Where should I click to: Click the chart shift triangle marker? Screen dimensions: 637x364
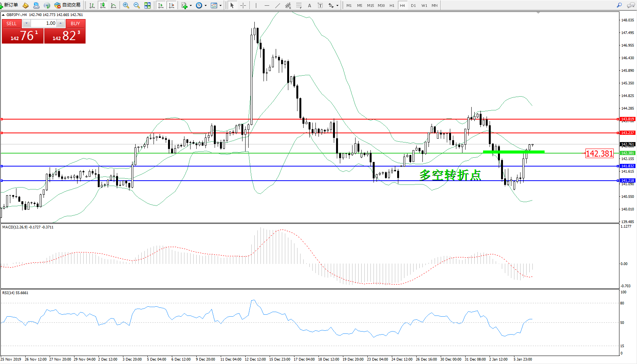538,13
